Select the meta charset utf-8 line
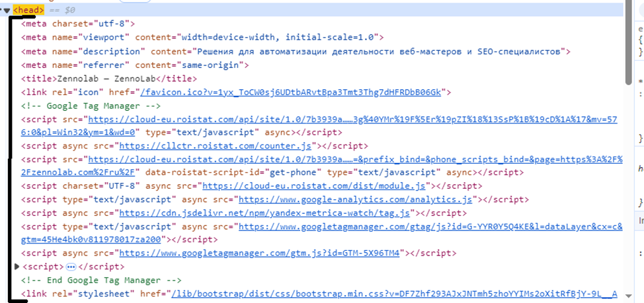This screenshot has height=303, width=644. pos(78,24)
